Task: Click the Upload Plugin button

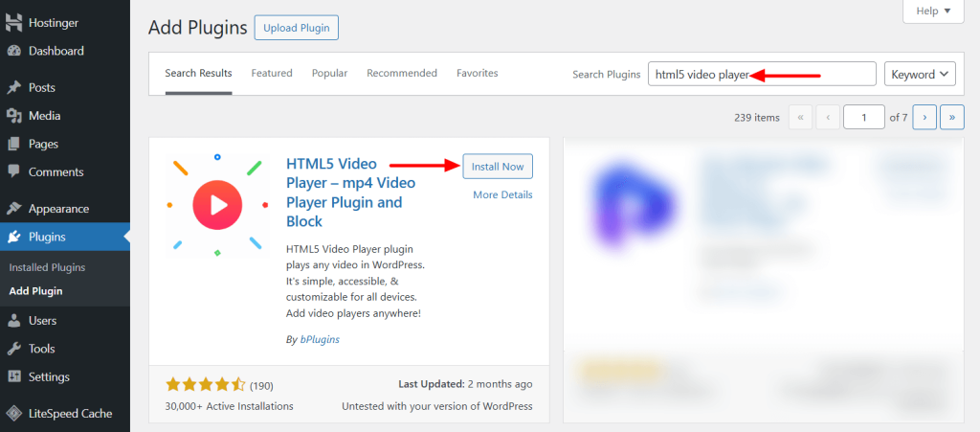Action: (x=297, y=28)
